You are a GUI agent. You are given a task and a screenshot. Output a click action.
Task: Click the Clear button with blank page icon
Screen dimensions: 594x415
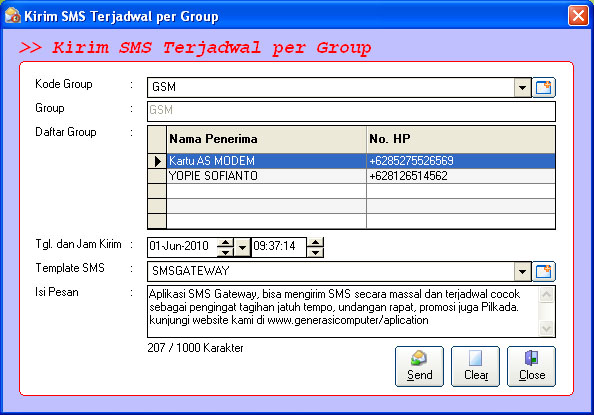click(475, 366)
